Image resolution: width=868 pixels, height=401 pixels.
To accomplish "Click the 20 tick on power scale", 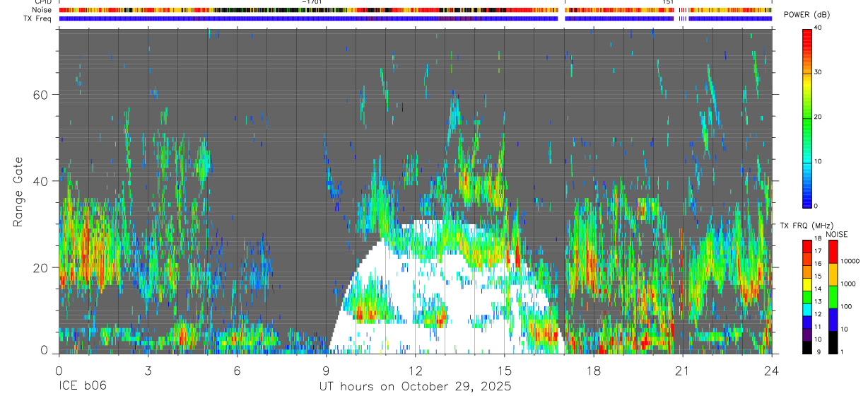I will point(819,117).
